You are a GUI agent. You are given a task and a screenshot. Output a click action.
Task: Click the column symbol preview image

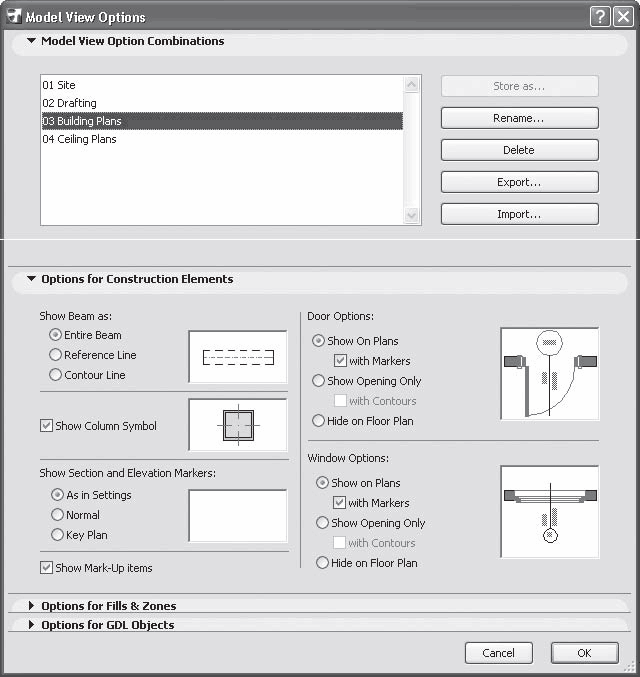pos(237,424)
